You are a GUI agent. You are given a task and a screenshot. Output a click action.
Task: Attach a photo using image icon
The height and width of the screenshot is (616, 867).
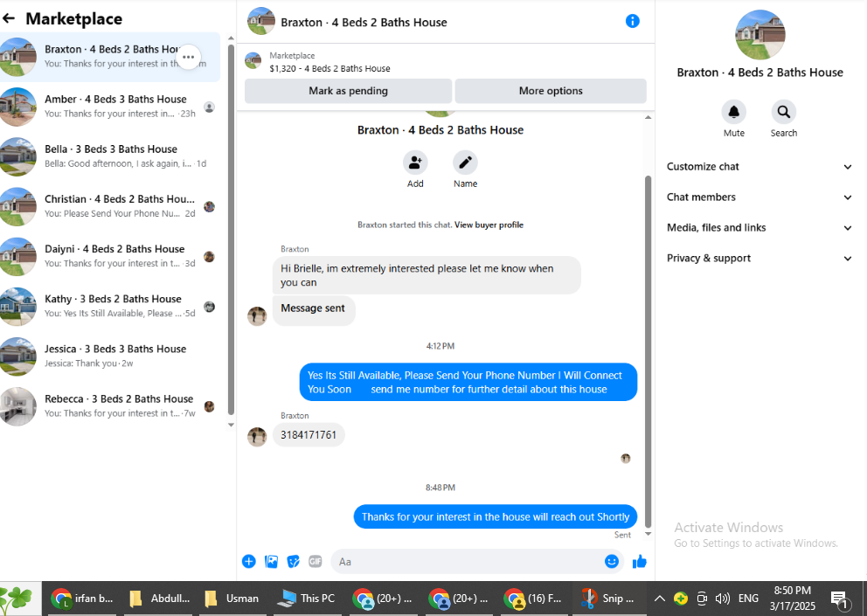tap(271, 562)
